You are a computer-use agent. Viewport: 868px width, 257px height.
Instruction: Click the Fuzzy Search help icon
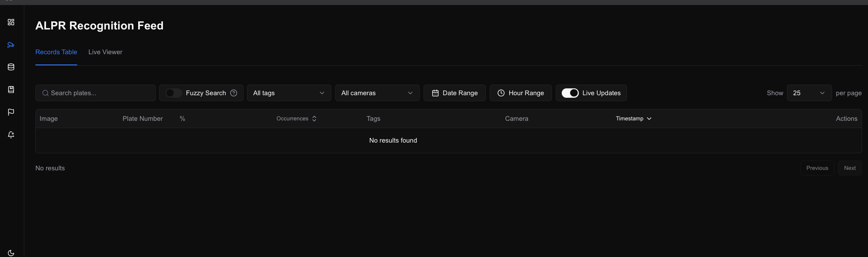pos(234,93)
